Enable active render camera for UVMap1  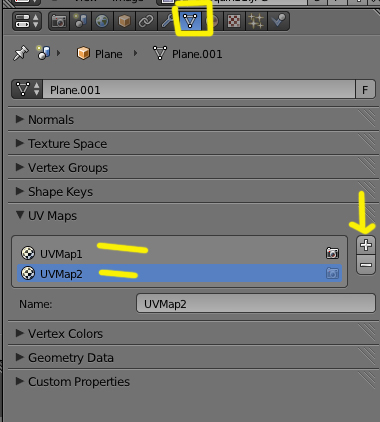332,253
